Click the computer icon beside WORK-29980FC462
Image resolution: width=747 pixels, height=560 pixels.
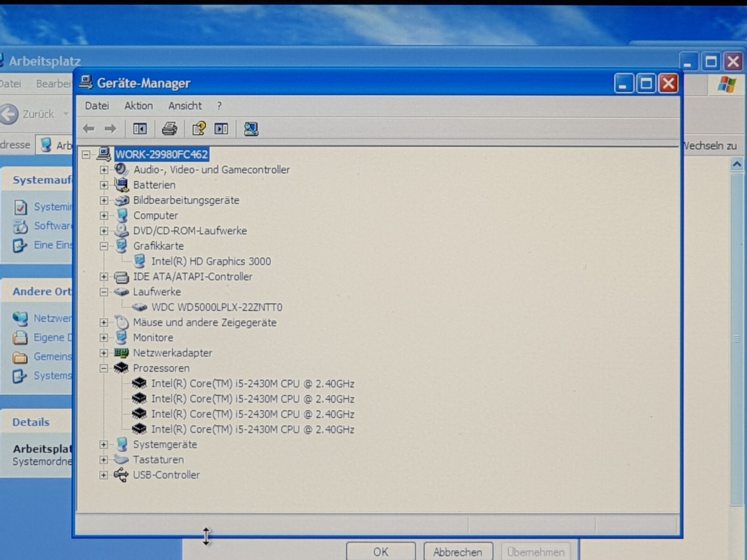[x=104, y=154]
